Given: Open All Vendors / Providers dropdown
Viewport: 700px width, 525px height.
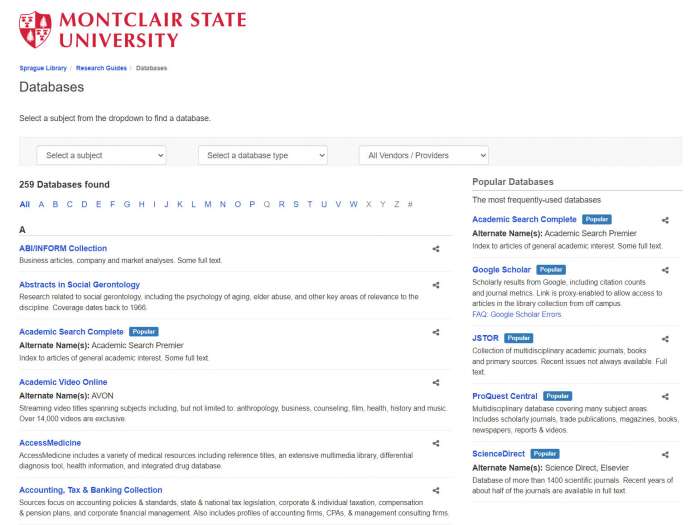Looking at the screenshot, I should coord(423,155).
